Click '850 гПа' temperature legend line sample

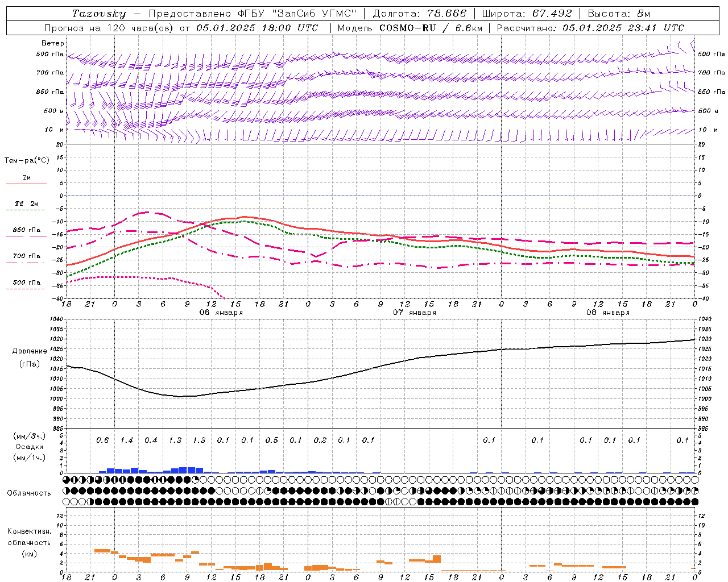26,236
